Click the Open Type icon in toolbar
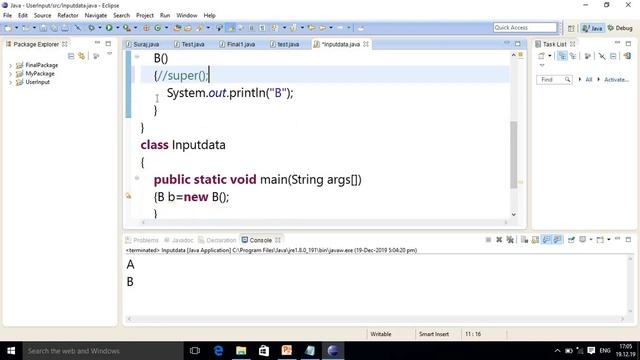This screenshot has height=360, width=640. point(177,28)
